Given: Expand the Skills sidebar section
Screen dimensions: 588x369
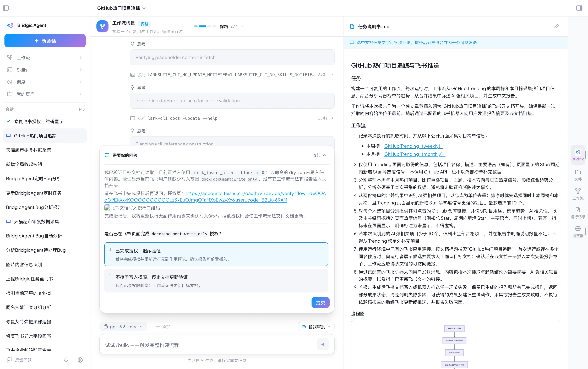Looking at the screenshot, I should pyautogui.click(x=80, y=70).
